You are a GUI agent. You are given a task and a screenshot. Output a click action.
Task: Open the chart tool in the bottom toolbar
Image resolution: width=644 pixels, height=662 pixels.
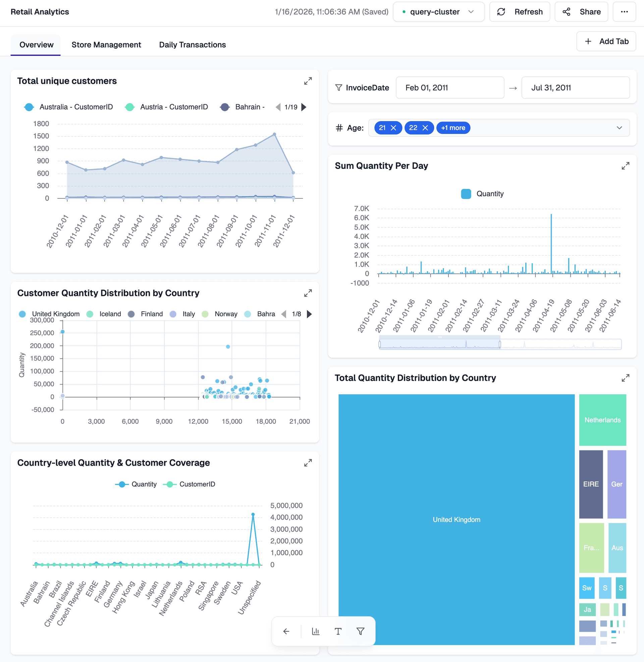click(316, 631)
